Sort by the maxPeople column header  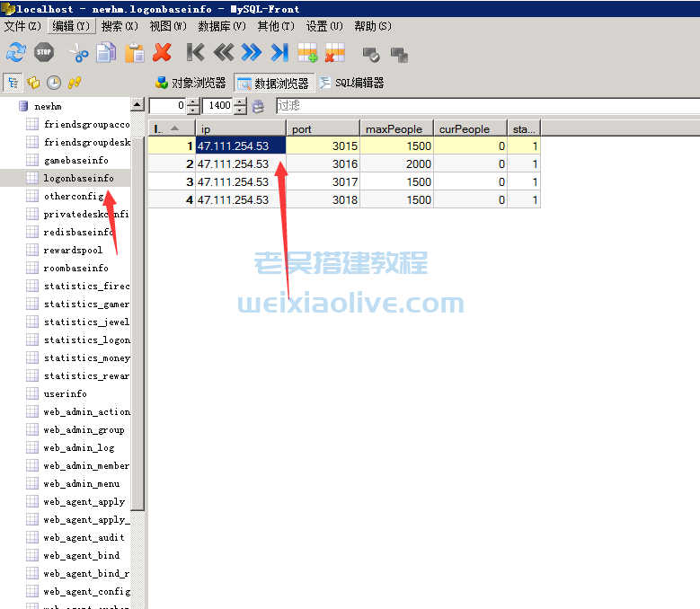point(396,128)
